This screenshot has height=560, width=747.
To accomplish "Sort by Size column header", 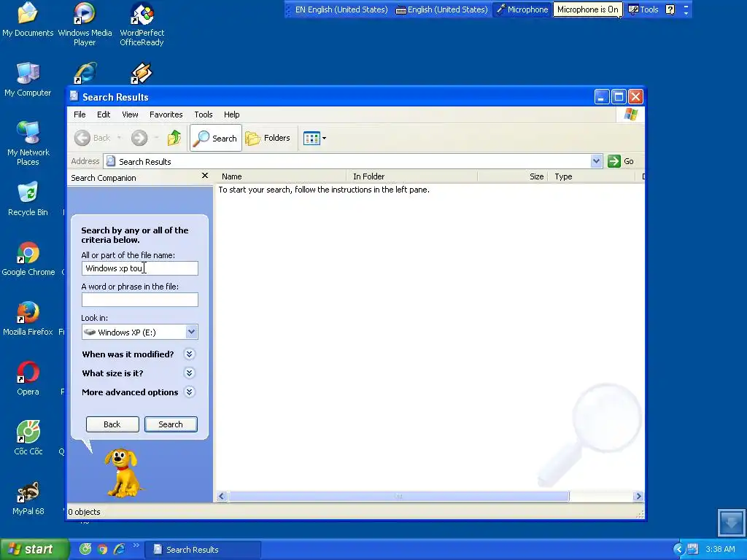I will (513, 176).
